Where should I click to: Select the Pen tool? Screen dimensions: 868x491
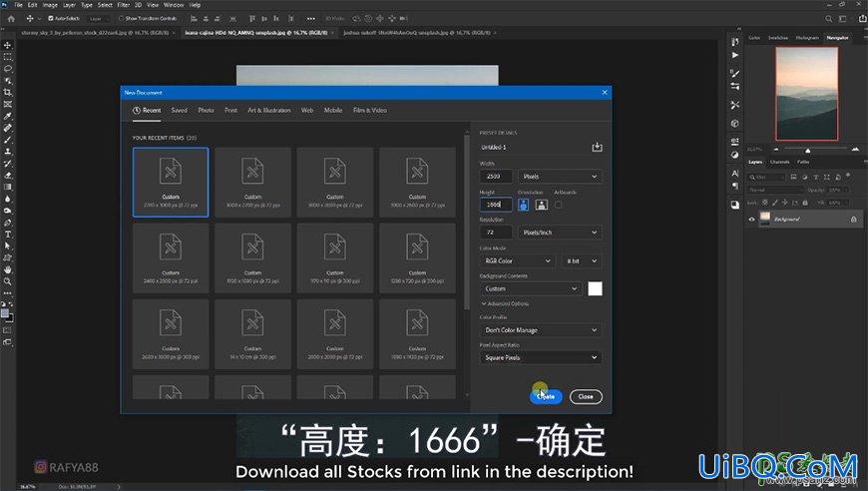coord(8,223)
